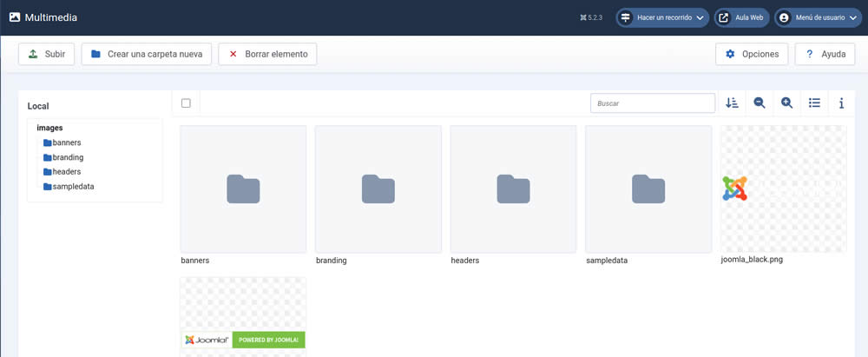Select headers folder in the sidebar tree

[x=66, y=172]
